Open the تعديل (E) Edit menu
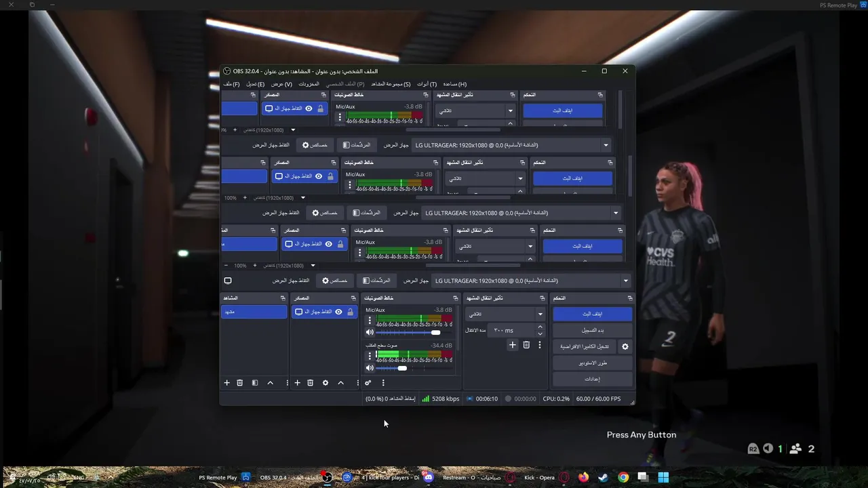Screen dimensions: 868x488 (255, 84)
